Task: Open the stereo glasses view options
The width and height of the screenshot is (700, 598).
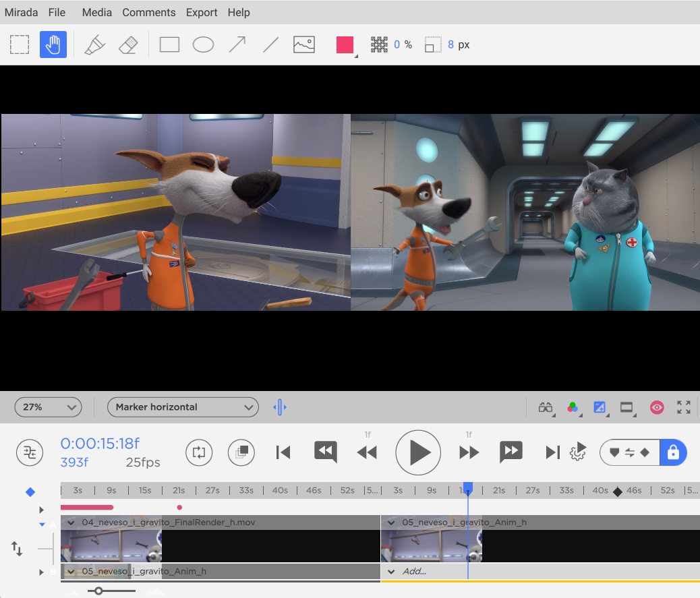Action: point(546,407)
